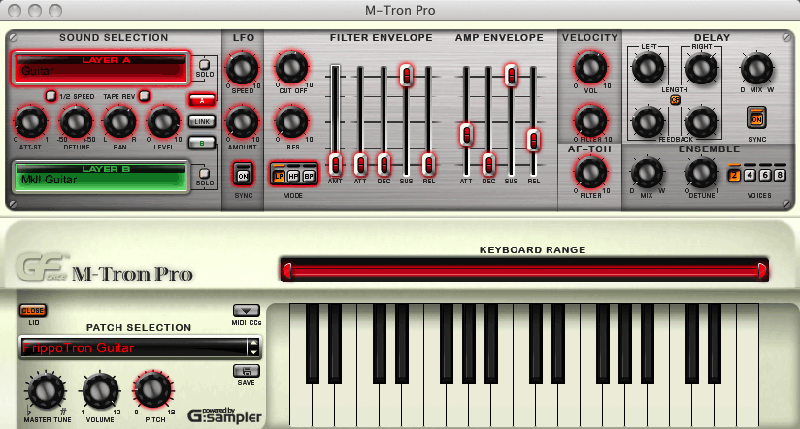This screenshot has width=800, height=429.
Task: Enable the 1/2 Speed switch
Action: [51, 95]
